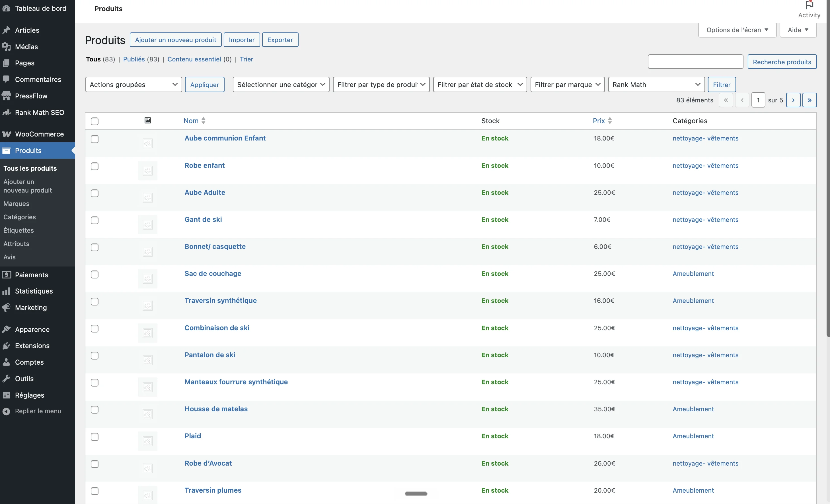Open the Catégories submenu item
This screenshot has height=504, width=830.
coord(20,217)
